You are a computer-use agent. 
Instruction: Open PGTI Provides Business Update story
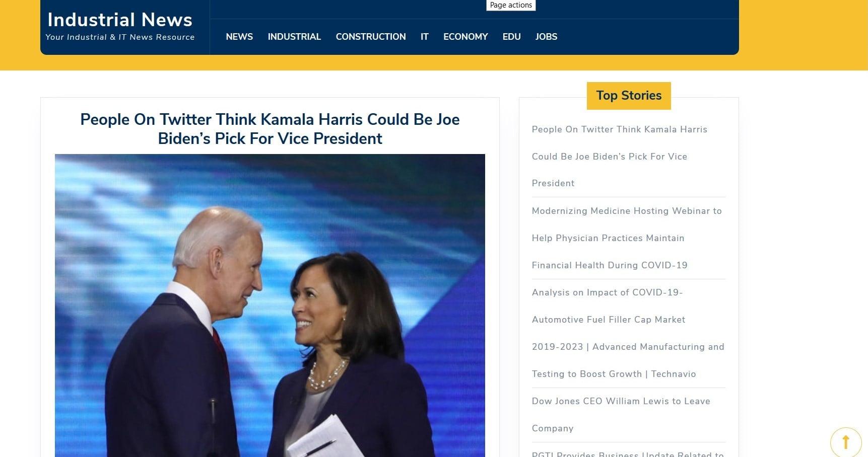tap(628, 453)
